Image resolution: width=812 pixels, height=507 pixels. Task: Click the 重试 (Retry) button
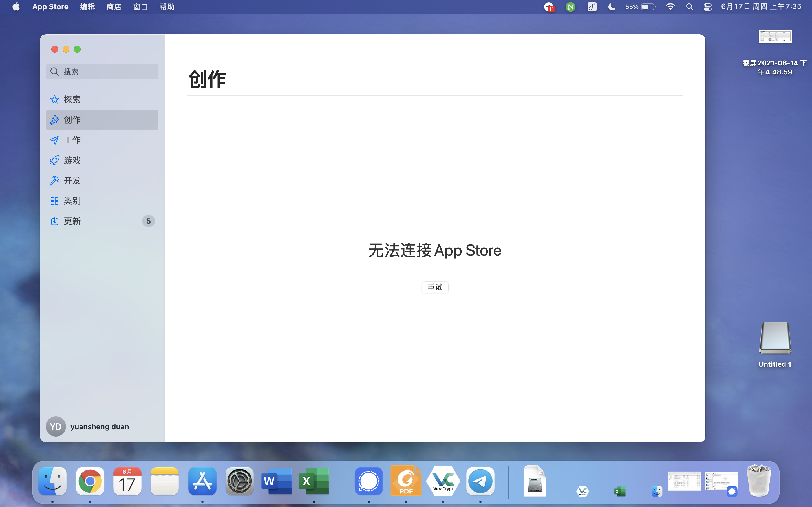pos(434,287)
